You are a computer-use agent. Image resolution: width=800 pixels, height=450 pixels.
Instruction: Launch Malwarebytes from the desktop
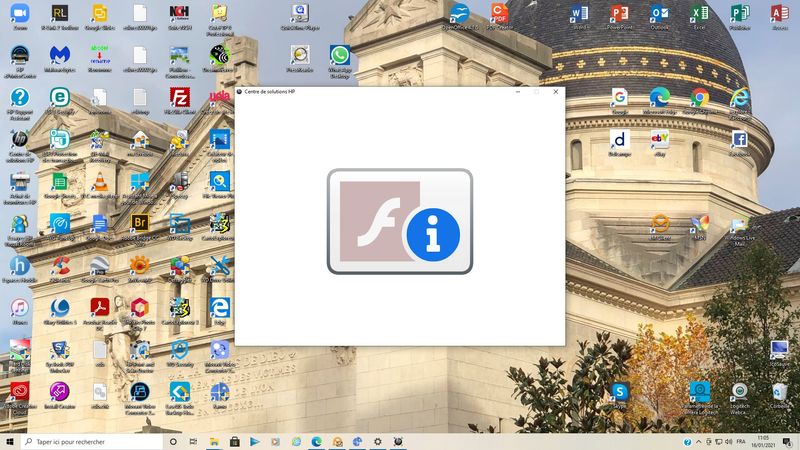pos(59,55)
